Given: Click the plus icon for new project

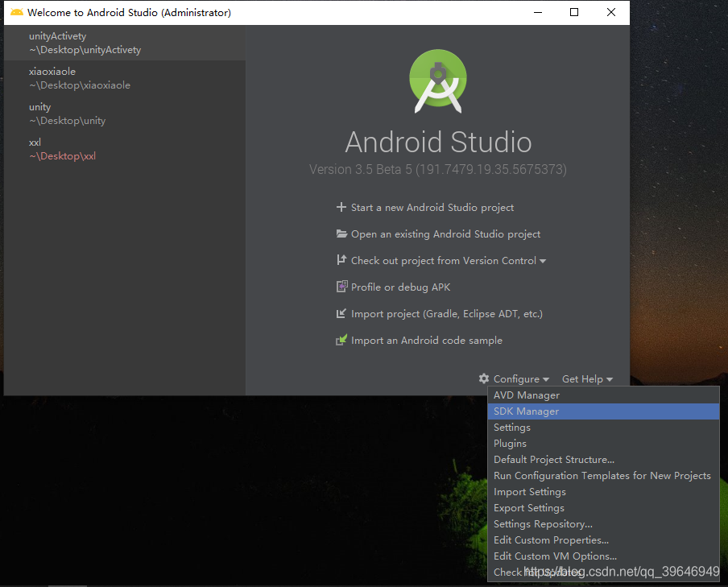Looking at the screenshot, I should pyautogui.click(x=341, y=207).
